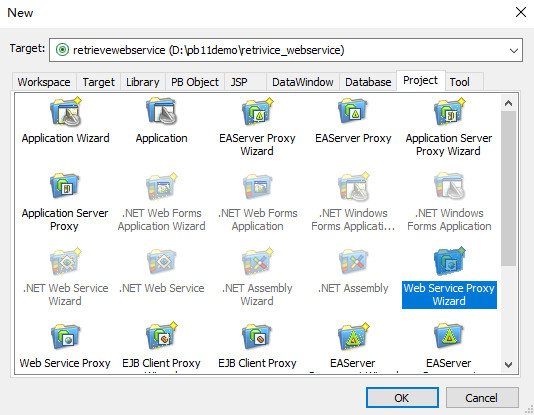Screen dimensions: 534x415
Task: Open the Library tab
Action: click(x=143, y=82)
